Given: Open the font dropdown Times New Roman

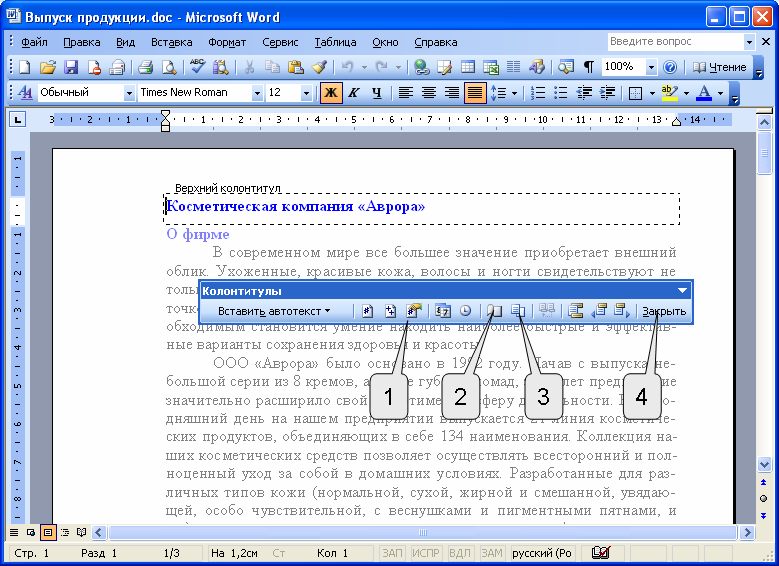Looking at the screenshot, I should coord(257,92).
